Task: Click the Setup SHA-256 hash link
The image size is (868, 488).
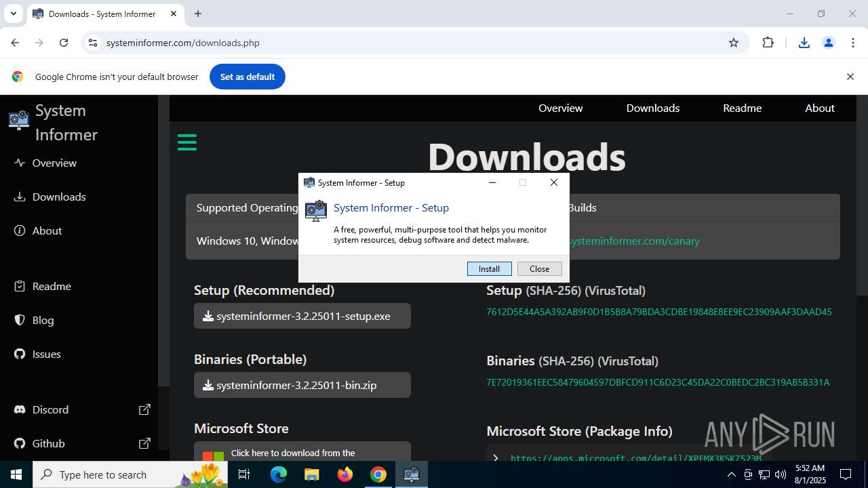Action: (x=659, y=312)
